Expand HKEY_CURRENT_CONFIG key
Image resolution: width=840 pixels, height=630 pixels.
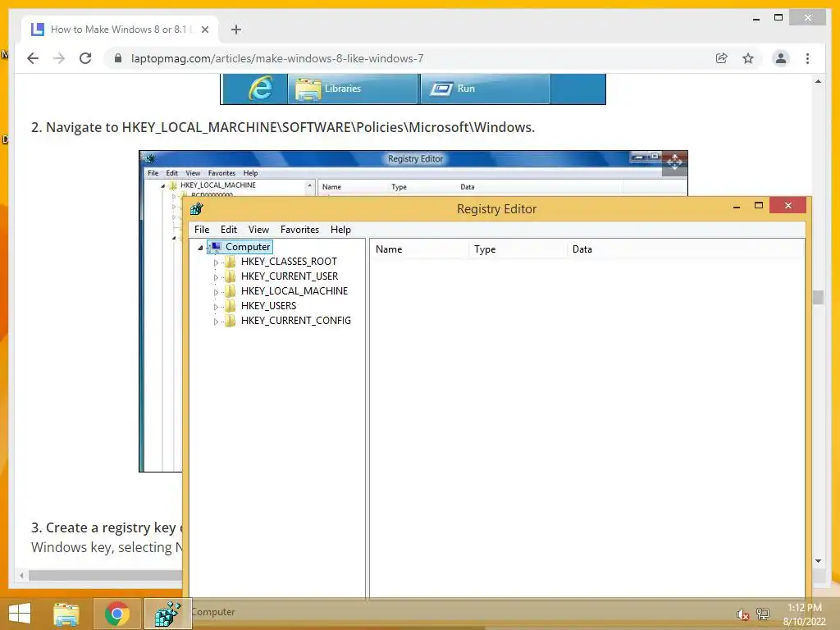[x=216, y=322]
